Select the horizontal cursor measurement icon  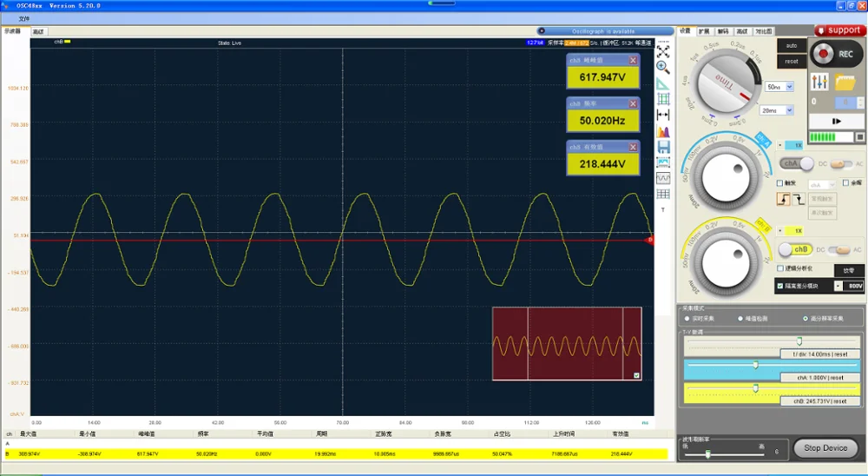pos(662,115)
